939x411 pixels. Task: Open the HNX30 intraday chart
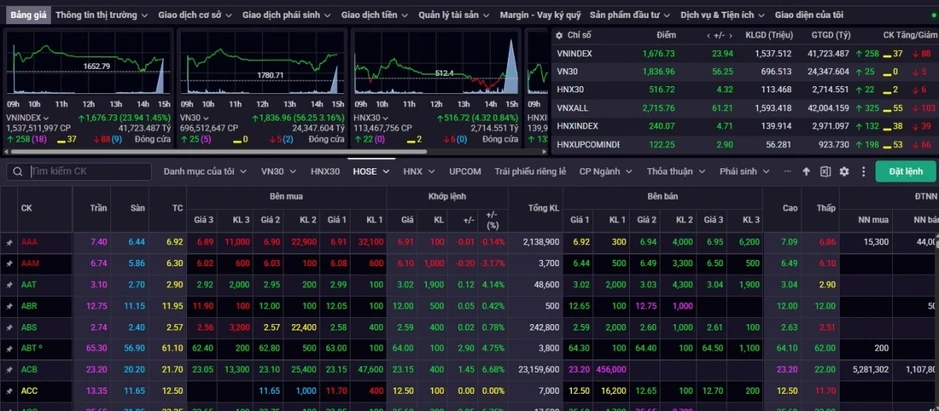pos(436,63)
